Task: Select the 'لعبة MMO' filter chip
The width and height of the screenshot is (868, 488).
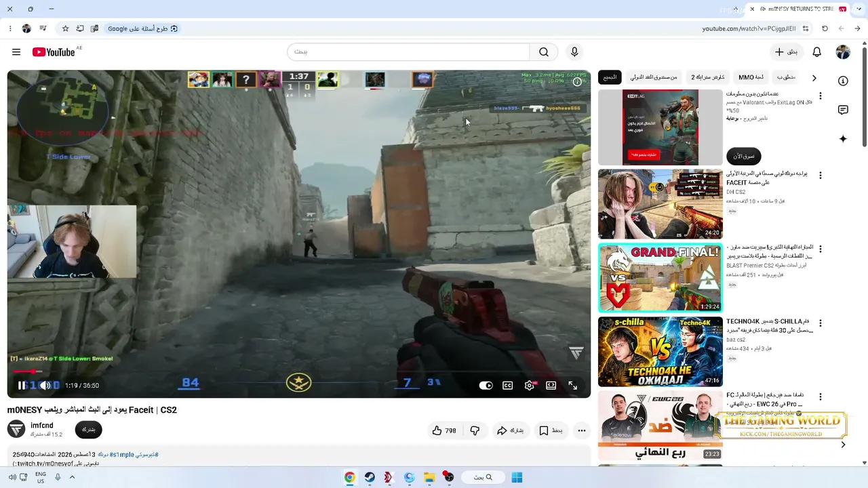Action: 751,77
